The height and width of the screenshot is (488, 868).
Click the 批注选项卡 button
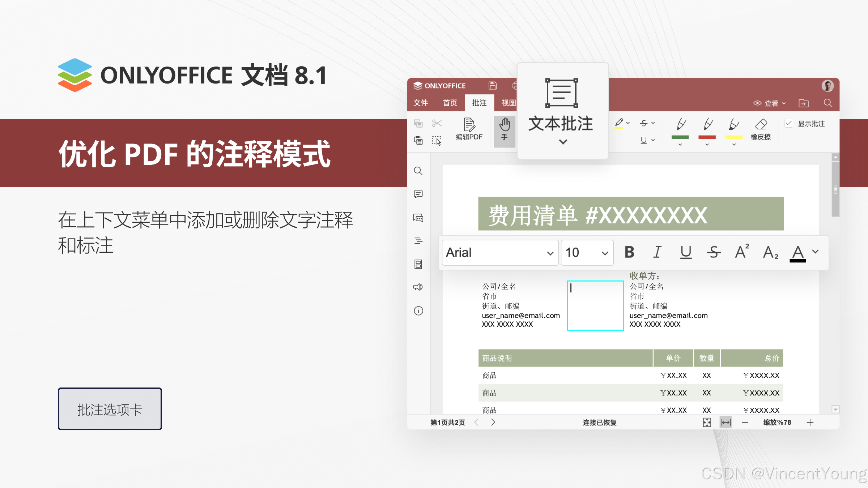(x=110, y=409)
